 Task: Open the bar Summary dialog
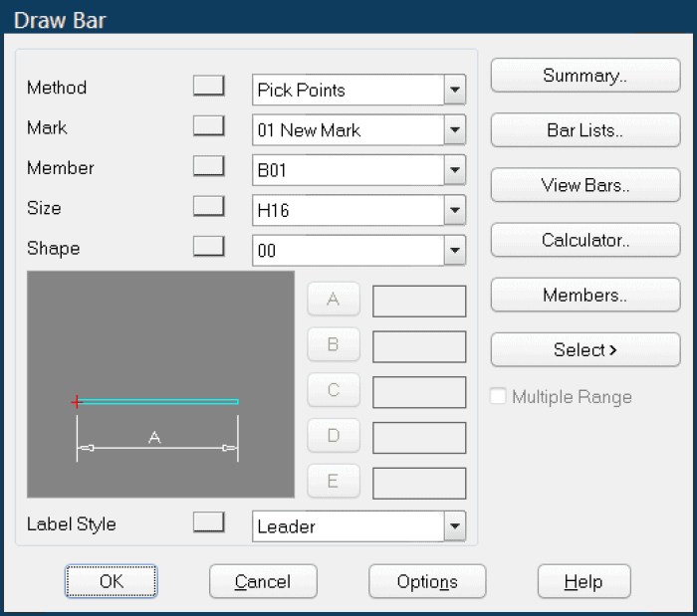[584, 76]
